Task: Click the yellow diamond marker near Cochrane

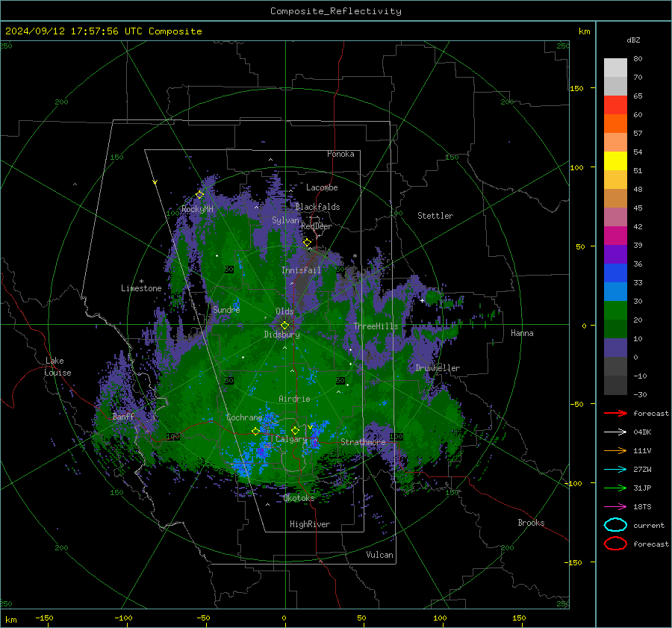Action: pos(256,431)
